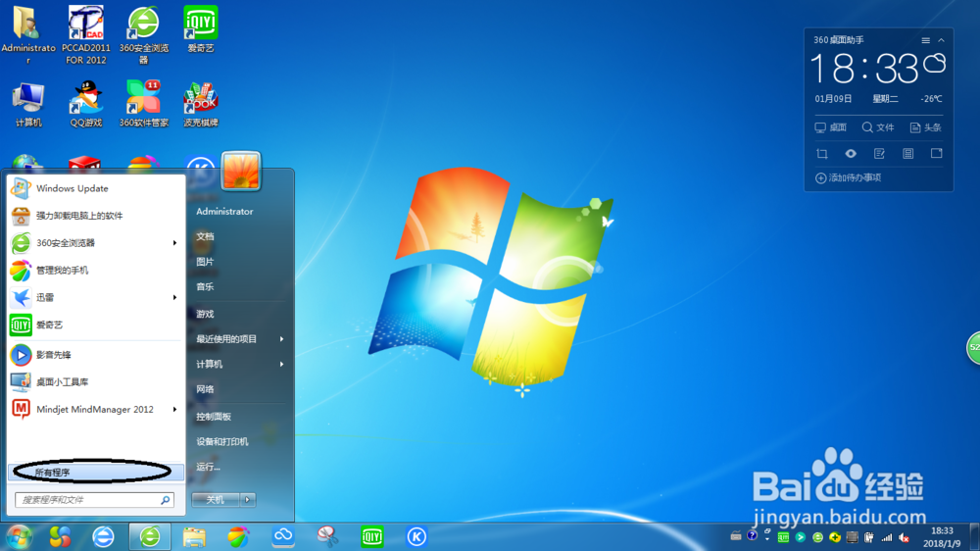Screen dimensions: 980x551
Task: Select 管理我的手机 in the Start menu
Action: (x=96, y=271)
